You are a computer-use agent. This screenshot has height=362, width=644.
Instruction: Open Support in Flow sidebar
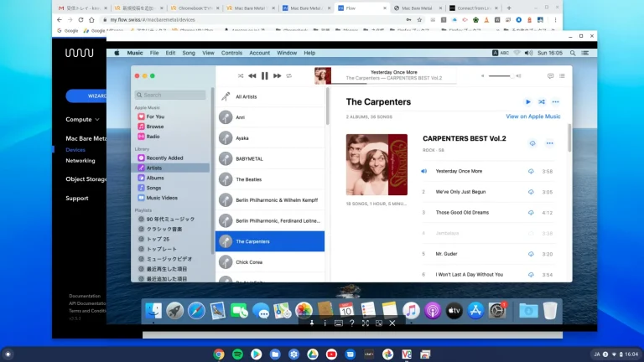[77, 199]
